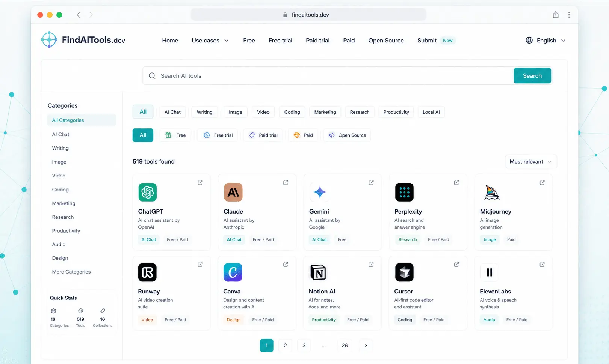Open the Submit nav item
The width and height of the screenshot is (609, 364).
pyautogui.click(x=427, y=40)
